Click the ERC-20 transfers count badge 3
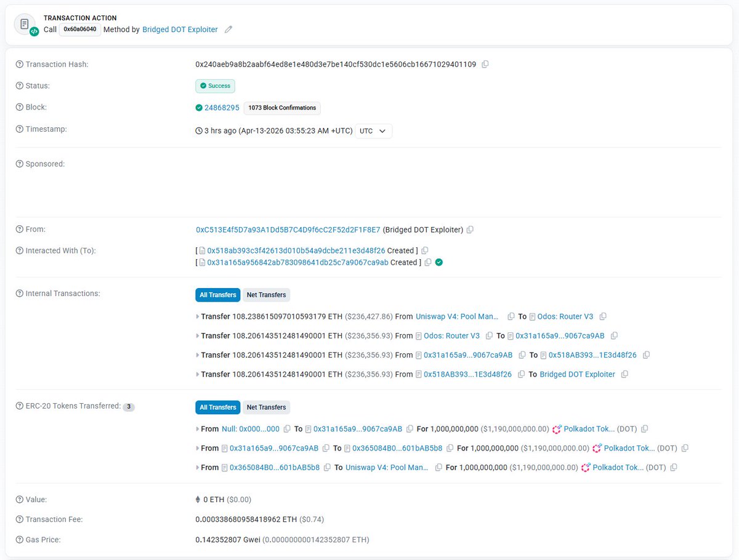Image resolution: width=739 pixels, height=560 pixels. click(129, 407)
